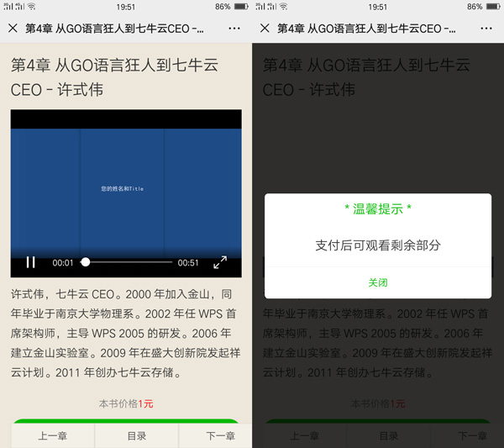Click the battery icon in left status bar
Image resolution: width=504 pixels, height=448 pixels.
(x=241, y=7)
